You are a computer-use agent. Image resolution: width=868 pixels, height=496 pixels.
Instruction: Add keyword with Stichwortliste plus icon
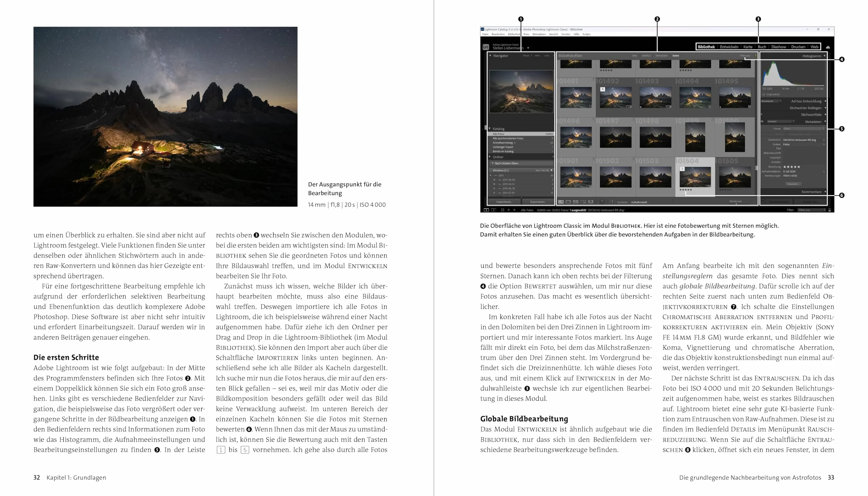[x=761, y=114]
